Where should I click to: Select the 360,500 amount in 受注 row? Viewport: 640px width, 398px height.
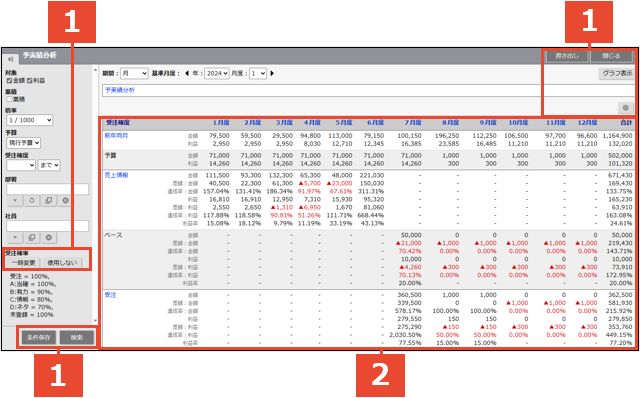pos(409,295)
